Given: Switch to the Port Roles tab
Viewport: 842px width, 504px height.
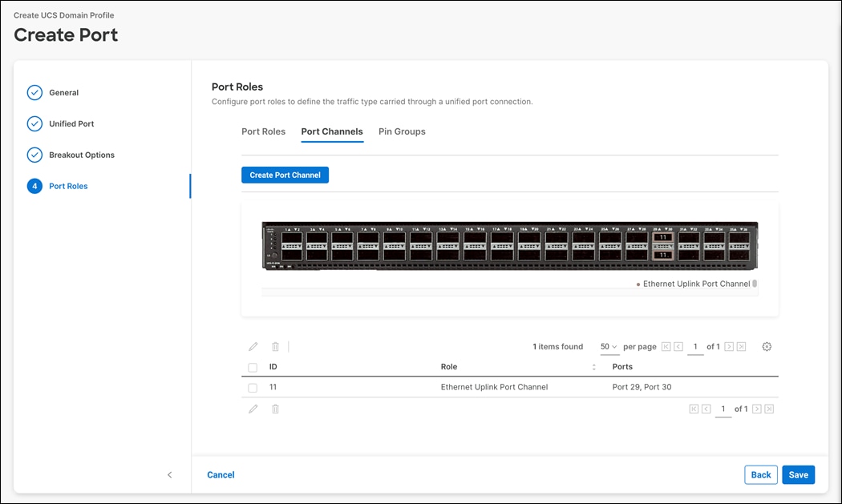Looking at the screenshot, I should 263,131.
